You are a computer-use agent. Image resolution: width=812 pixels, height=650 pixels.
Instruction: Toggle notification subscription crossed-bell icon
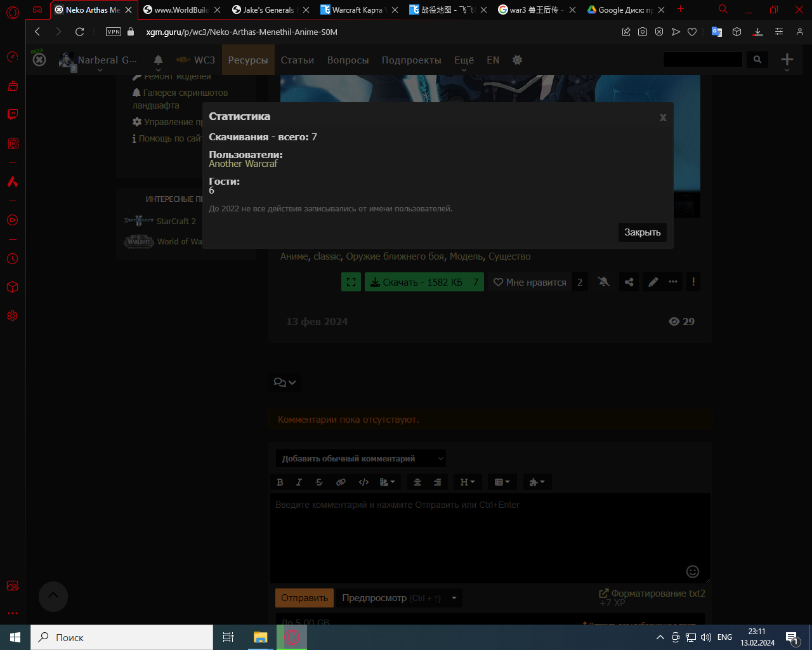point(604,282)
